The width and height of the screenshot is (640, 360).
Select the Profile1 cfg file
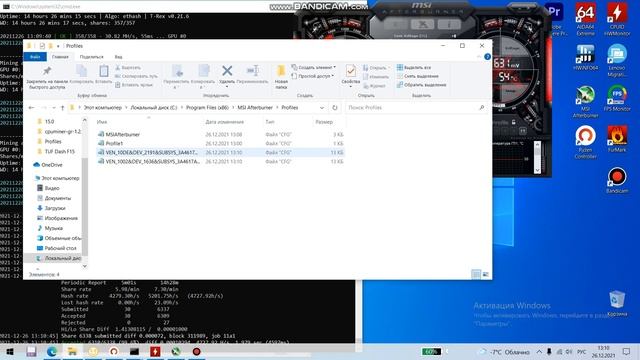[220, 144]
